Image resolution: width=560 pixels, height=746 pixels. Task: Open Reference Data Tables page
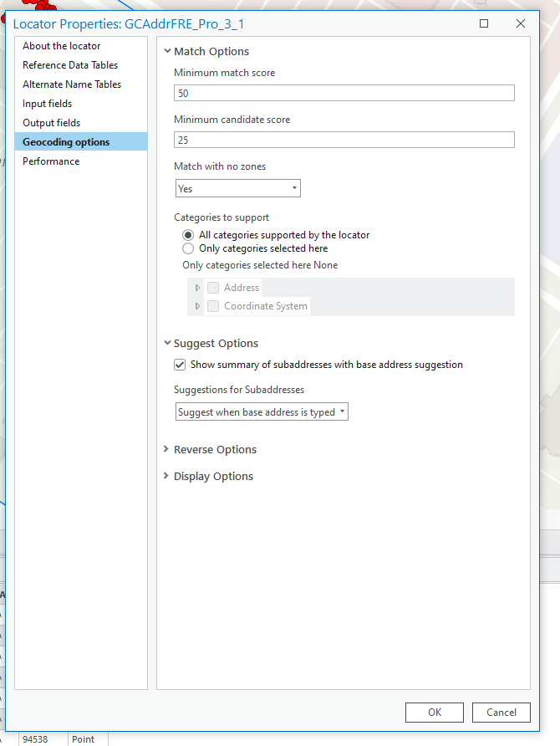(x=81, y=65)
